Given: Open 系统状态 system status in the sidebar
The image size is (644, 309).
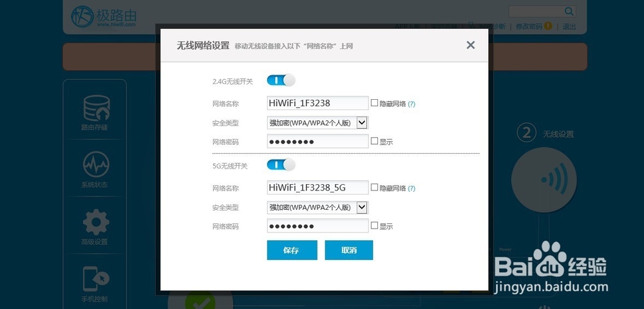Looking at the screenshot, I should (x=95, y=169).
